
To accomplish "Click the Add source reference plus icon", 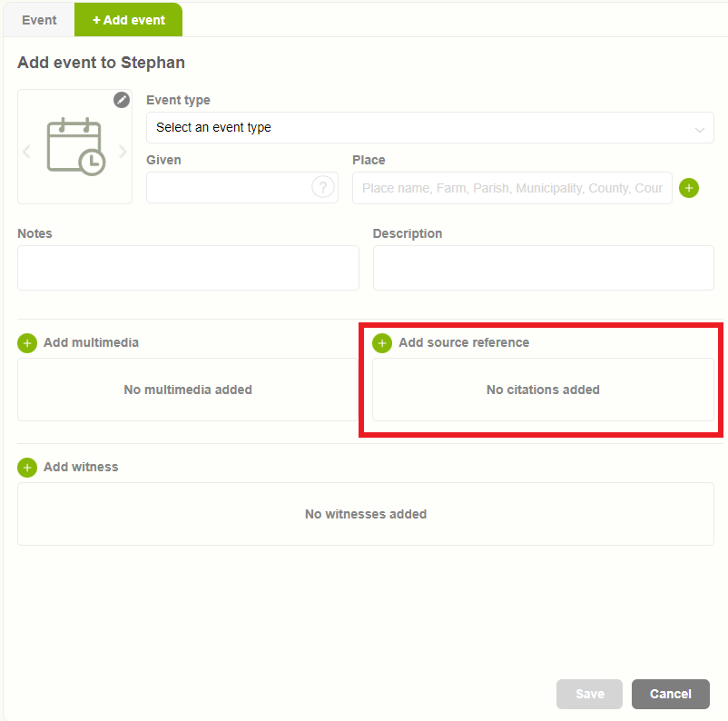I will pos(382,343).
